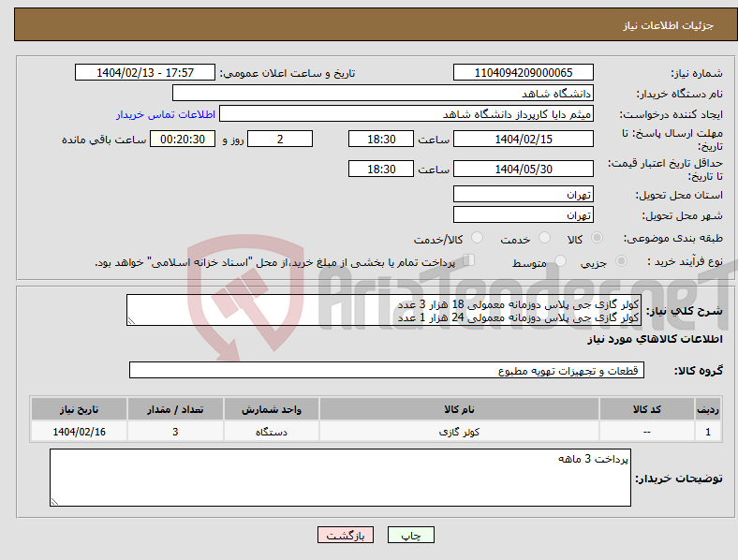Click the استان محل تحویل field تهران
The image size is (738, 560).
[x=524, y=195]
